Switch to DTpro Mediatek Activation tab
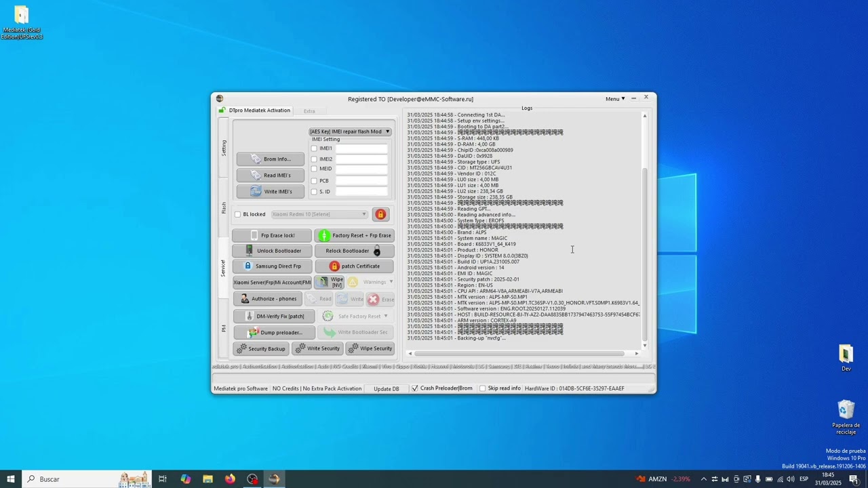This screenshot has height=488, width=868. point(254,110)
